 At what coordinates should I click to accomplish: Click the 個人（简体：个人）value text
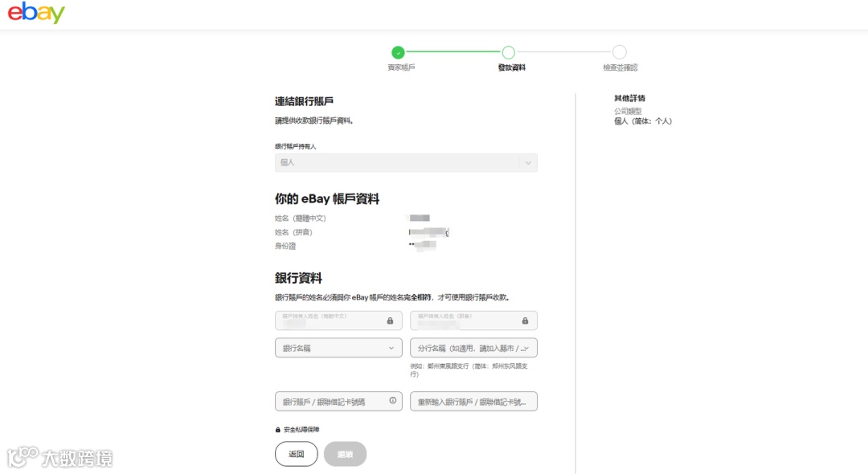tap(643, 121)
